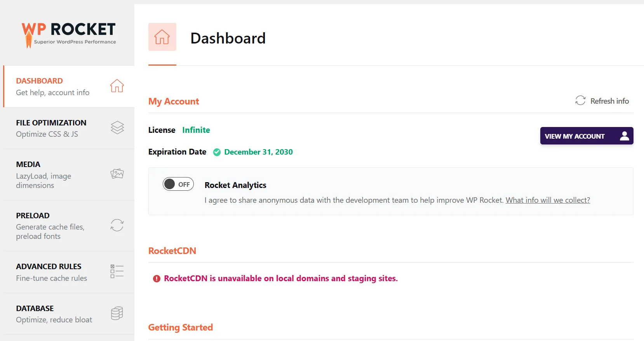This screenshot has height=341, width=644.
Task: Click the Media images icon
Action: click(x=117, y=174)
